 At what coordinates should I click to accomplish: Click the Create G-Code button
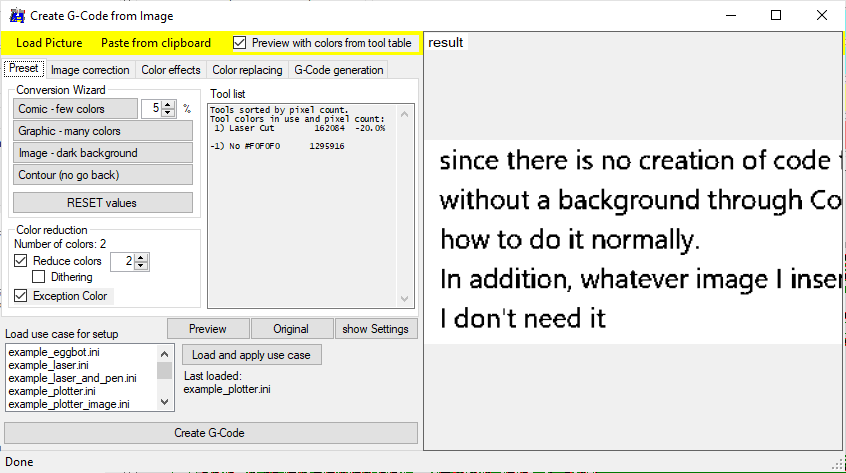coord(210,433)
